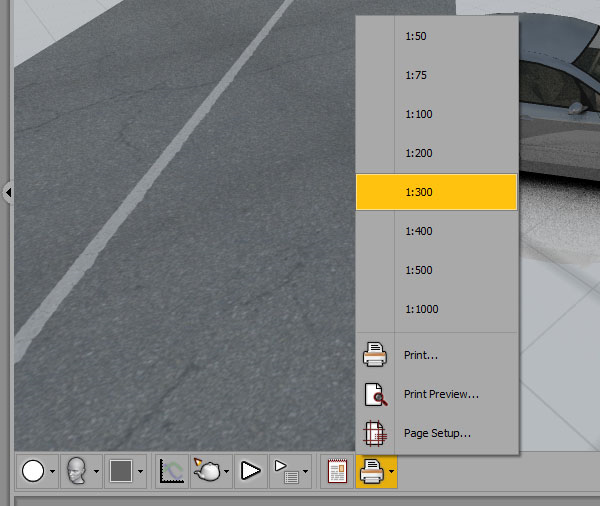Viewport: 600px width, 506px height.
Task: Click the play with list icon
Action: (287, 472)
